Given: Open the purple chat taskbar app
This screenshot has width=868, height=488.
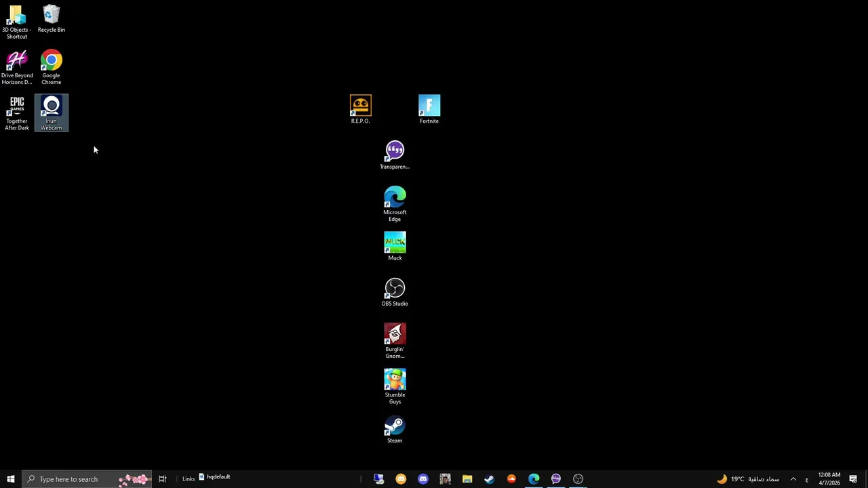Looking at the screenshot, I should click(x=556, y=479).
